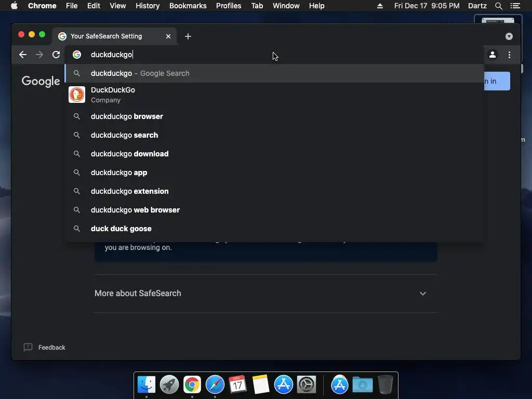Open the Notification Center list icon
The height and width of the screenshot is (399, 532).
point(515,6)
